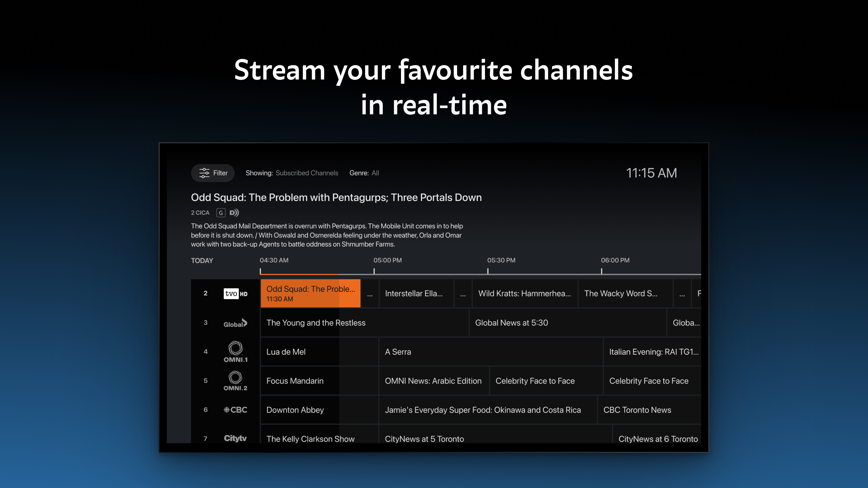This screenshot has width=868, height=488.
Task: Select the Celebrity Face to Face at 6:00
Action: coord(652,381)
